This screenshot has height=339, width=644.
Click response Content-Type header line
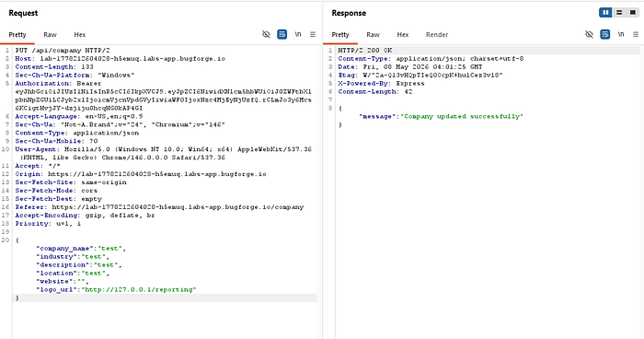[x=431, y=58]
